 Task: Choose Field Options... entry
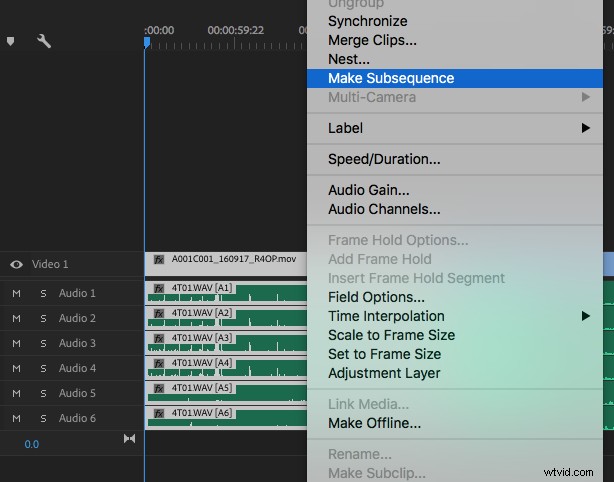[455, 297]
